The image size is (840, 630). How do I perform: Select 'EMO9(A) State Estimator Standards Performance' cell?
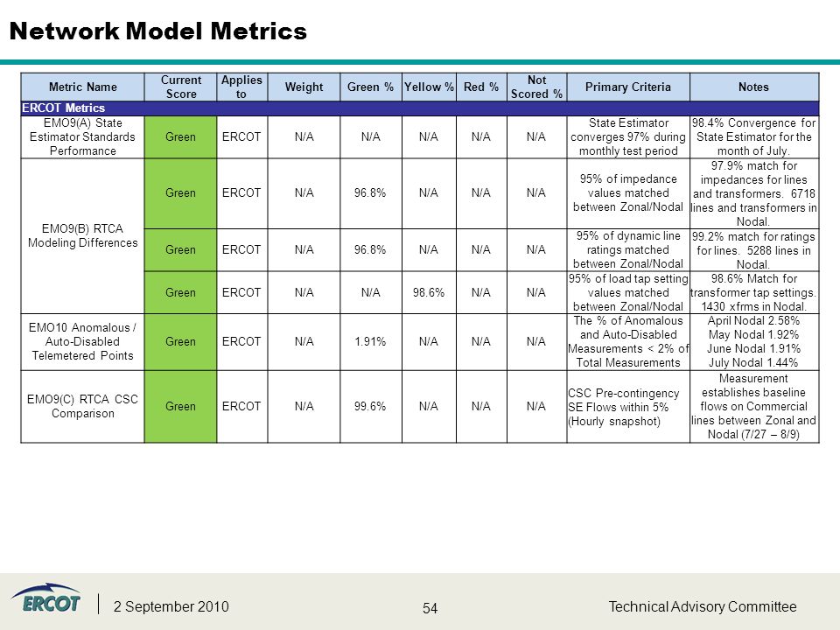[x=82, y=136]
